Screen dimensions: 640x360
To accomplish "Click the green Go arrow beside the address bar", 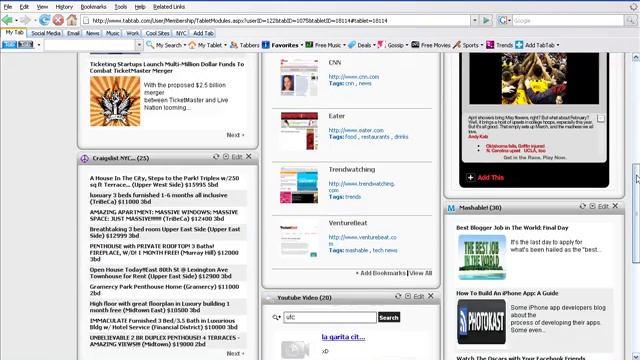I will coord(486,20).
